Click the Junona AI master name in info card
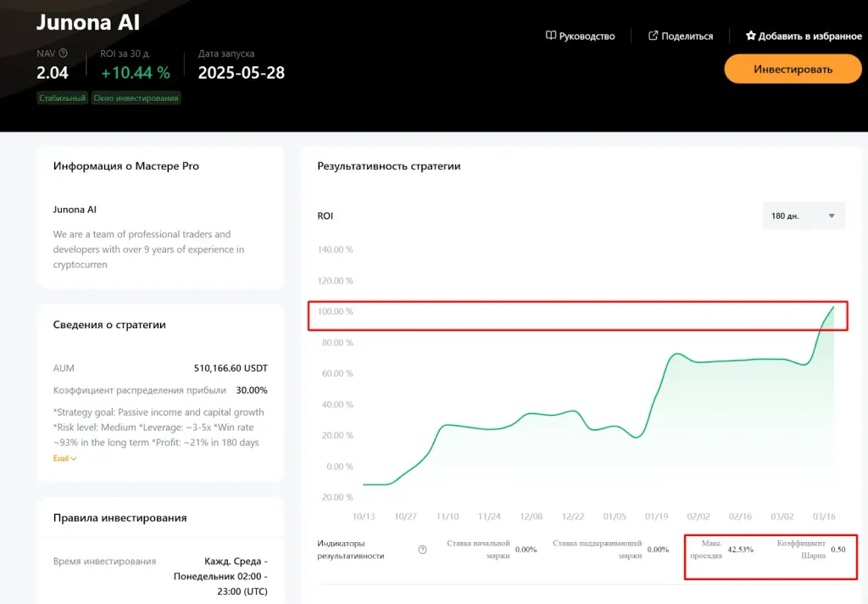The width and height of the screenshot is (868, 604). (75, 210)
